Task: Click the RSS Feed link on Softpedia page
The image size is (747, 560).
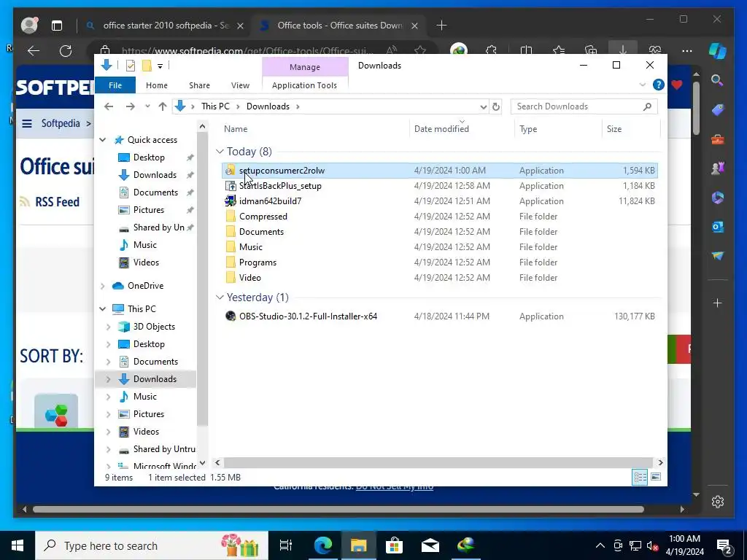Action: (x=57, y=202)
